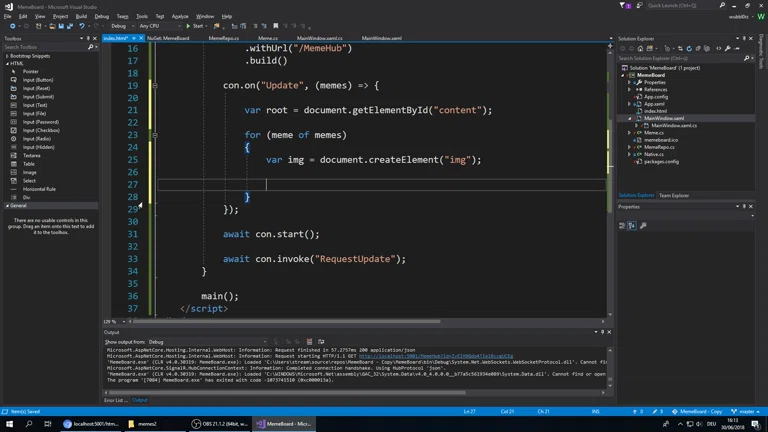The height and width of the screenshot is (432, 768).
Task: Switch to Error List tab
Action: coord(115,400)
